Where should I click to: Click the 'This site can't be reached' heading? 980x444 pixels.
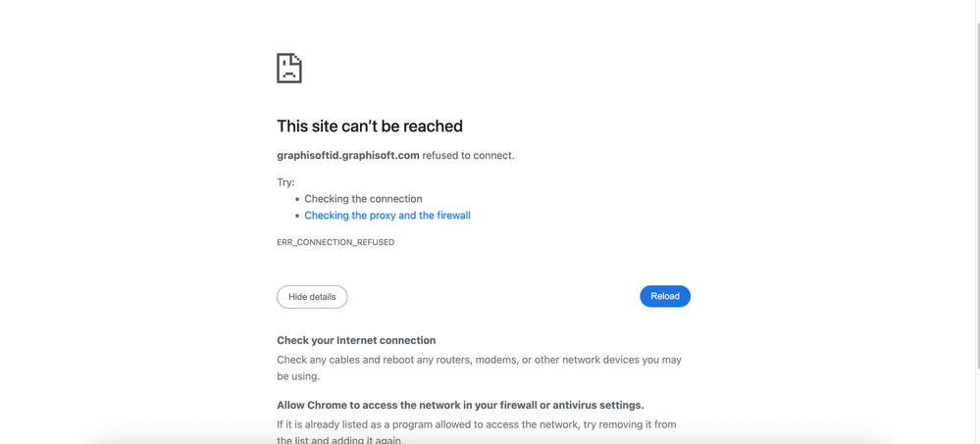tap(370, 126)
